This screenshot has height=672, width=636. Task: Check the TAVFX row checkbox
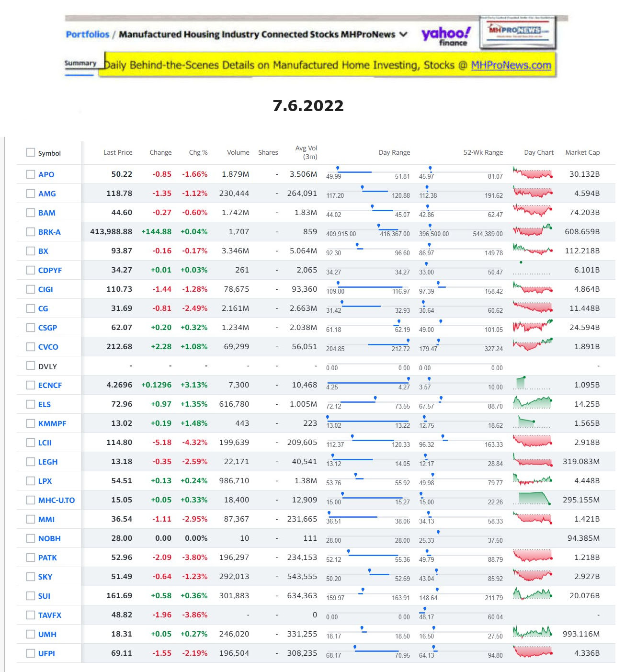point(31,615)
